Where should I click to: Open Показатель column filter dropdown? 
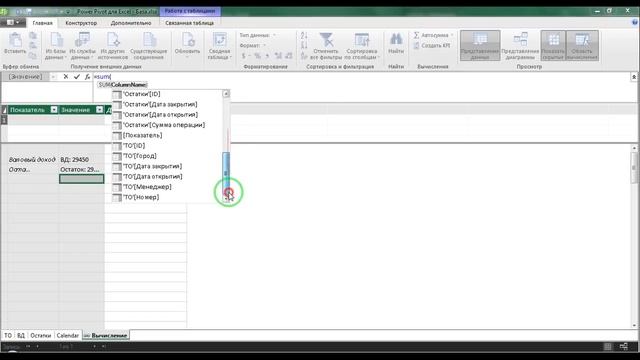tap(54, 109)
